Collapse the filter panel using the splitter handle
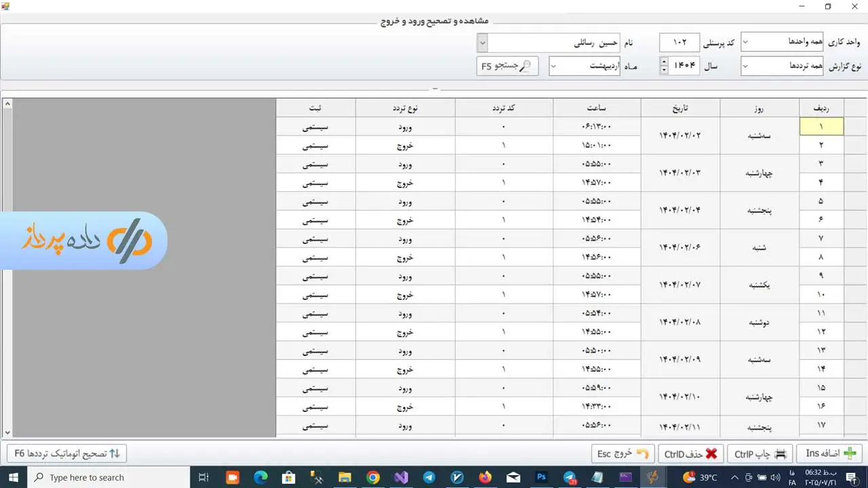 click(435, 89)
